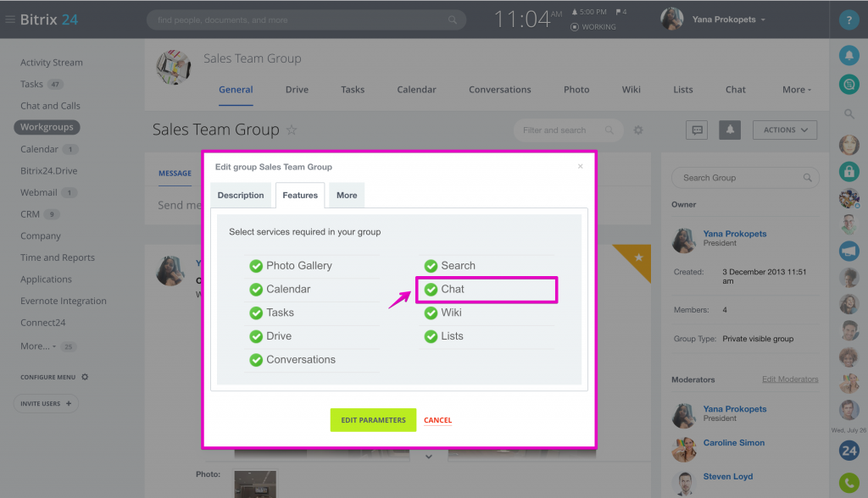This screenshot has height=498, width=868.
Task: Toggle the Wiki service checkbox
Action: click(x=431, y=313)
